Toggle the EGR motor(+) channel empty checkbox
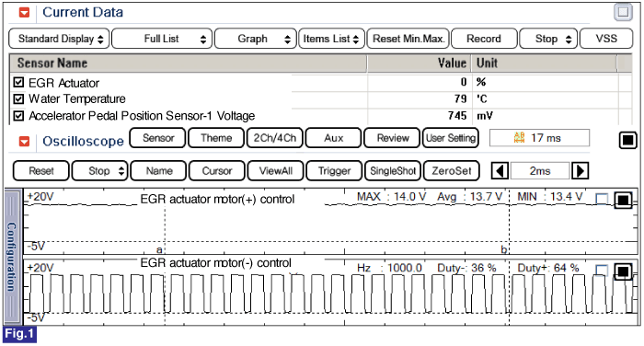 coord(602,200)
